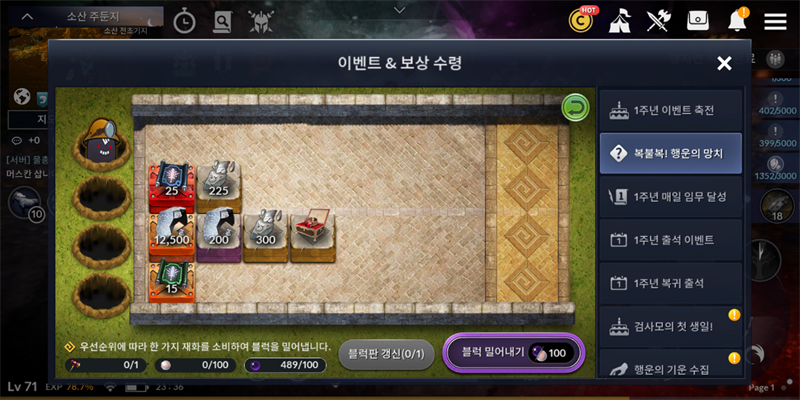Screen dimensions: 800x400
Task: Open the crossed axes battle icon
Action: (658, 21)
